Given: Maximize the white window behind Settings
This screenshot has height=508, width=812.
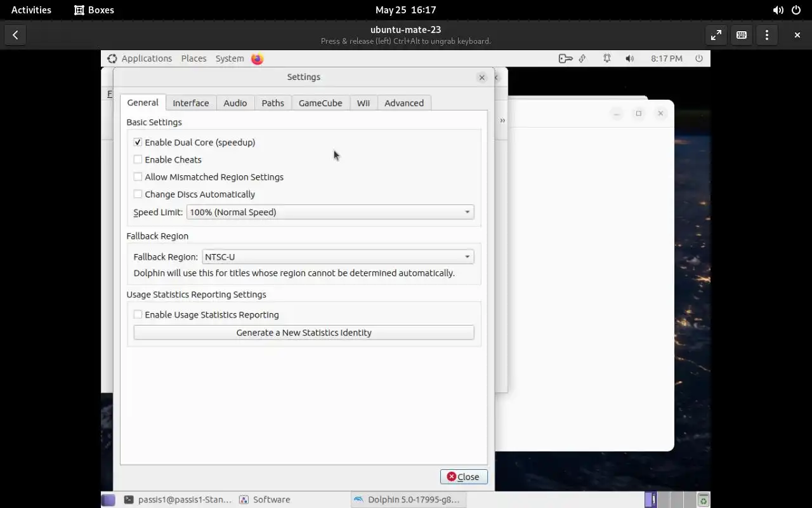Looking at the screenshot, I should coord(639,114).
